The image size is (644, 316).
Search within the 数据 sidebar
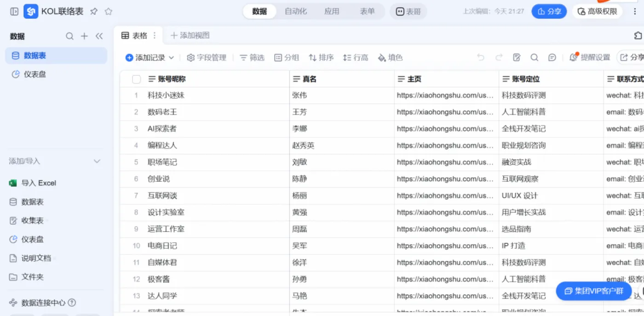[69, 36]
